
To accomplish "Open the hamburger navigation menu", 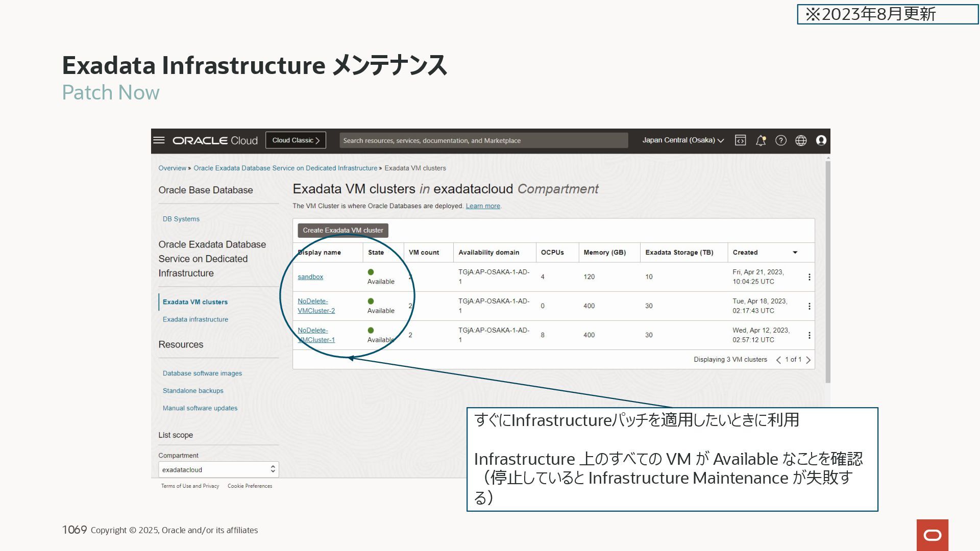I will pyautogui.click(x=159, y=140).
